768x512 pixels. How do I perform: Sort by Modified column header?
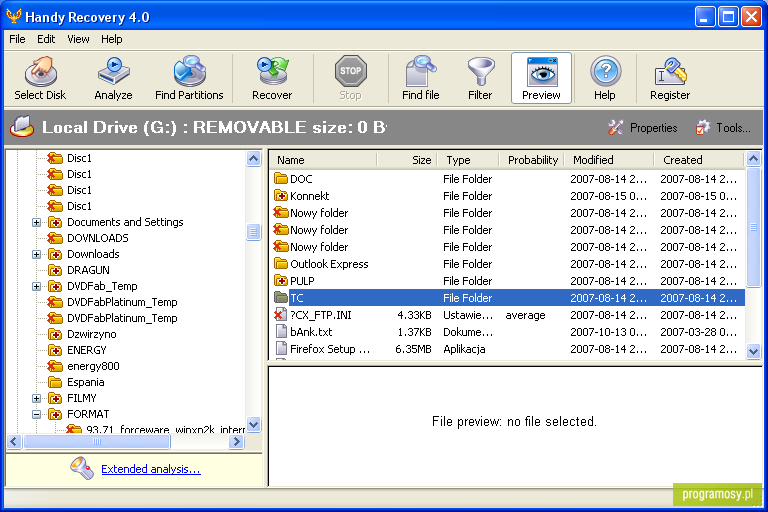(x=609, y=160)
